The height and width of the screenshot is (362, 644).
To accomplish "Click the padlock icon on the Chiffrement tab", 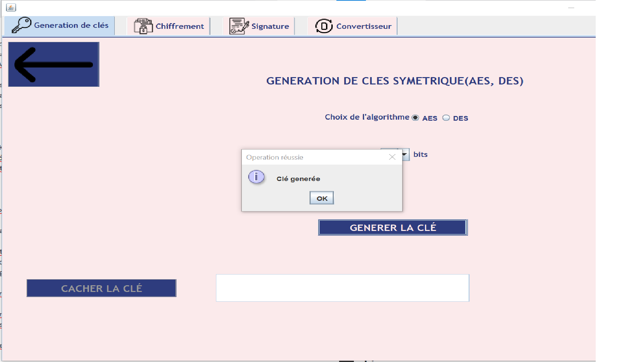I will point(143,26).
